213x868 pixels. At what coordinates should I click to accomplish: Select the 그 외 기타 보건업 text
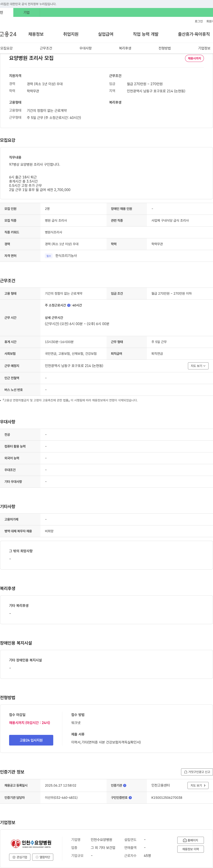tap(103, 847)
